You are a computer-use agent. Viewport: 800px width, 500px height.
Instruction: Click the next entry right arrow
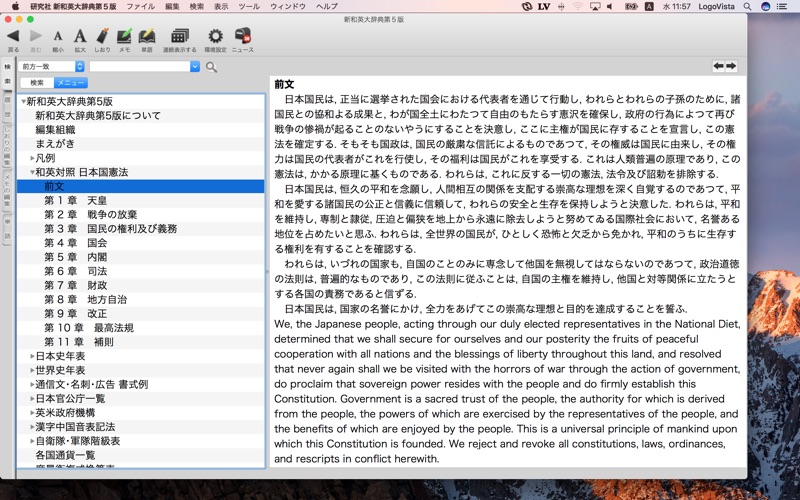731,66
